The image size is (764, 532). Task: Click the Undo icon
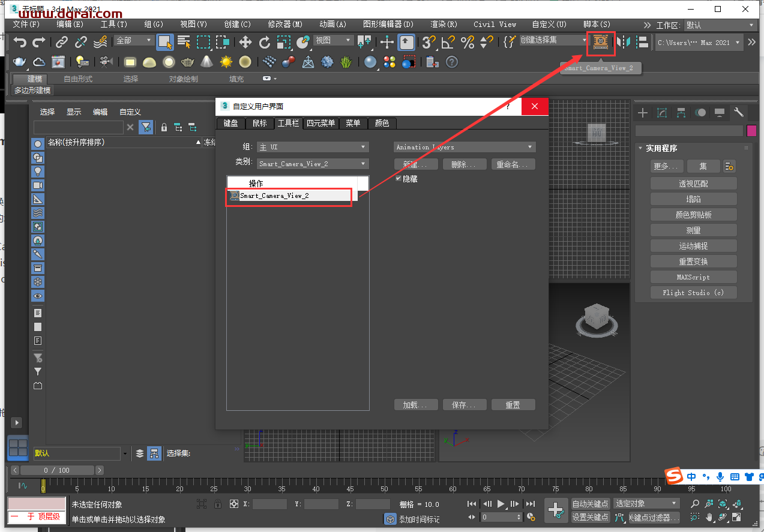click(21, 43)
